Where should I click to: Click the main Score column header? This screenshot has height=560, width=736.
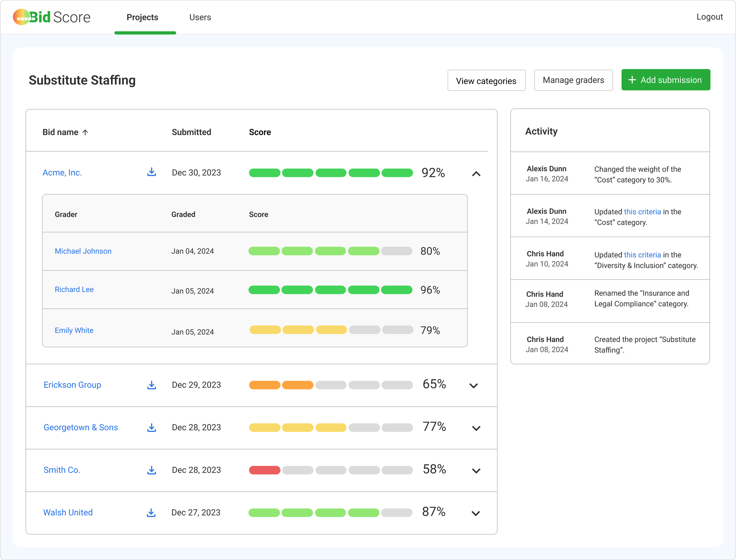[x=260, y=132]
